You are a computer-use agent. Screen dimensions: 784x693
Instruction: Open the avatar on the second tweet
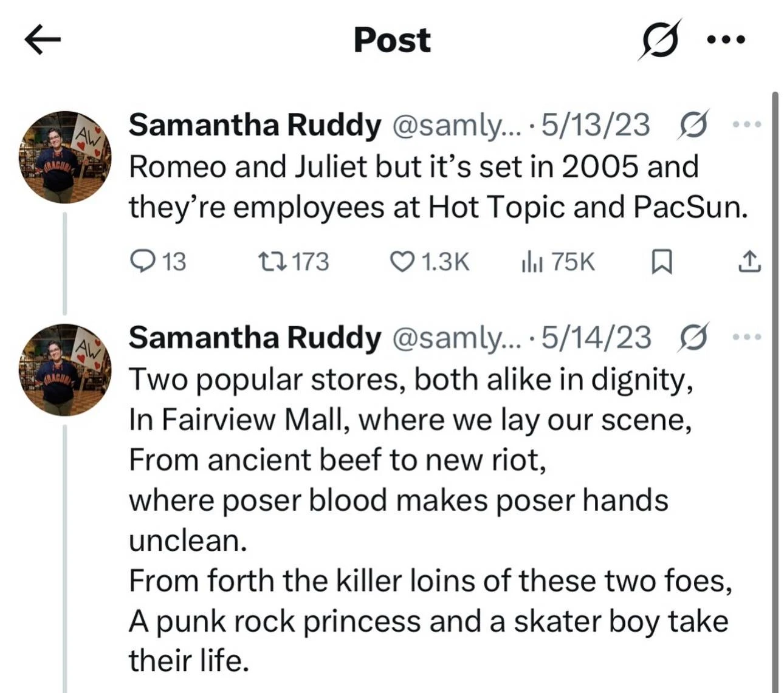pyautogui.click(x=65, y=369)
